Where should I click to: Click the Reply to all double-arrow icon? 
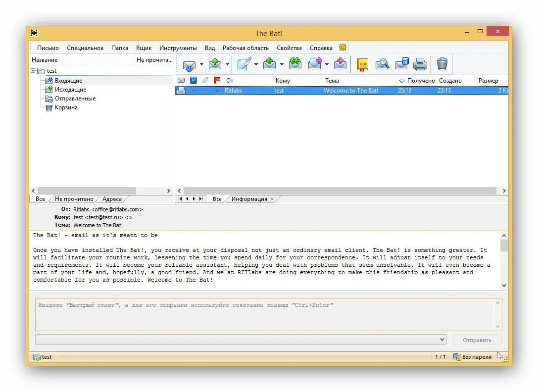point(295,64)
